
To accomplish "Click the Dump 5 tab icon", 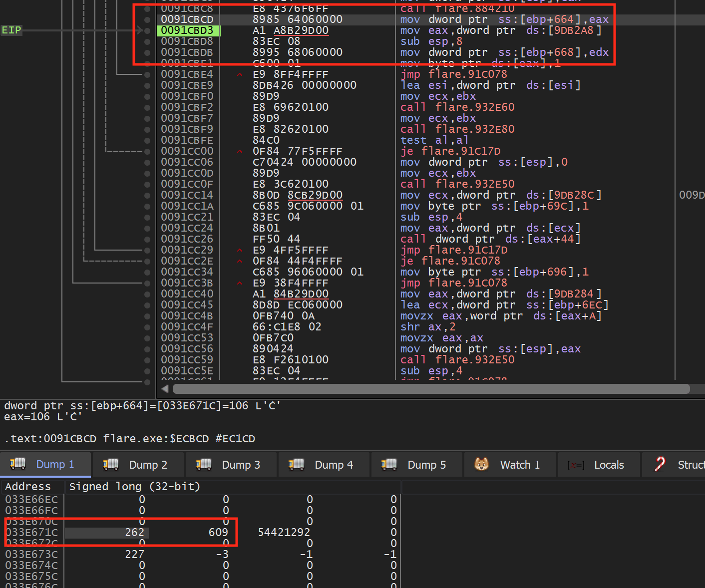I will 389,464.
